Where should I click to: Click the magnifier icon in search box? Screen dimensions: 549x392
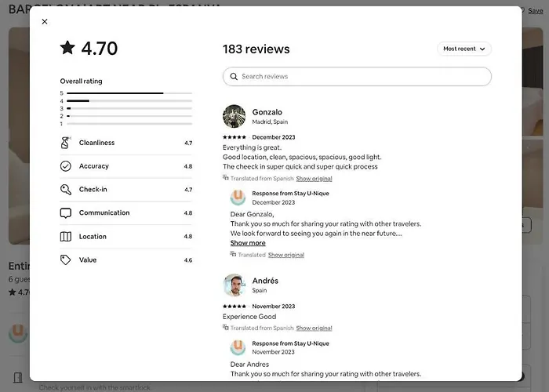click(234, 76)
